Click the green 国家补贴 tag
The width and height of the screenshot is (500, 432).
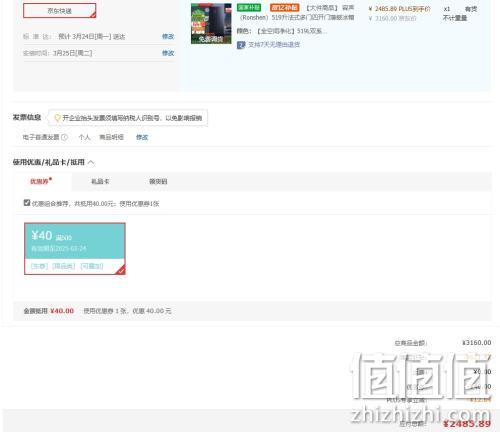[249, 7]
